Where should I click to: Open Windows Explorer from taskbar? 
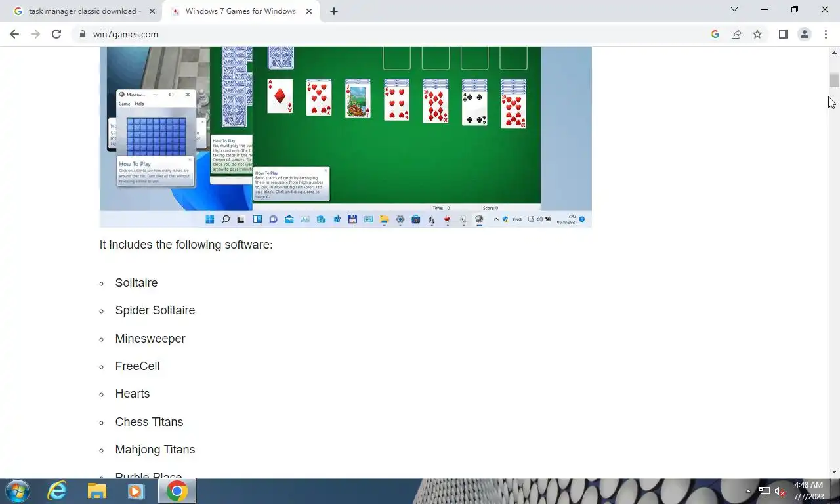click(97, 491)
